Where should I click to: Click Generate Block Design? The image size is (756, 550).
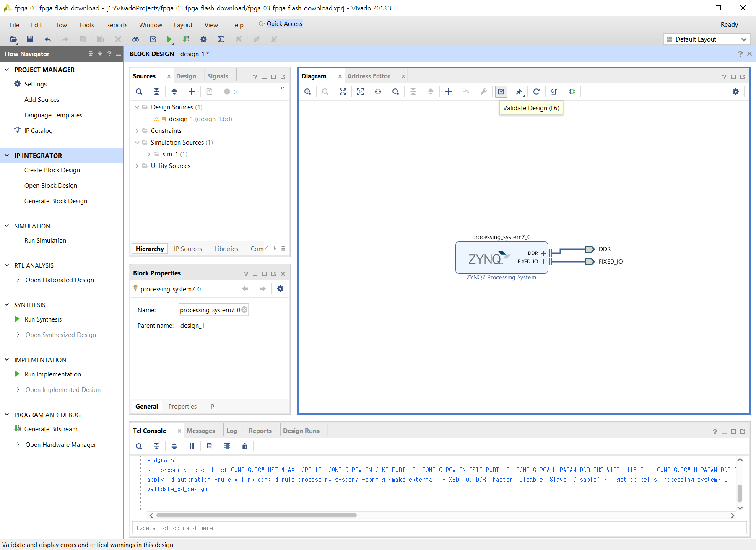point(56,201)
